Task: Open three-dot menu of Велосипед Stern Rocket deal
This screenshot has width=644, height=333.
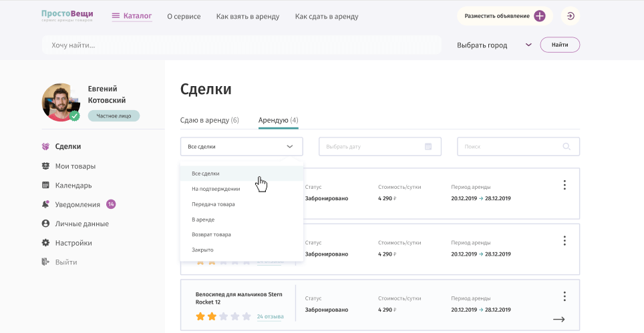Action: [565, 296]
